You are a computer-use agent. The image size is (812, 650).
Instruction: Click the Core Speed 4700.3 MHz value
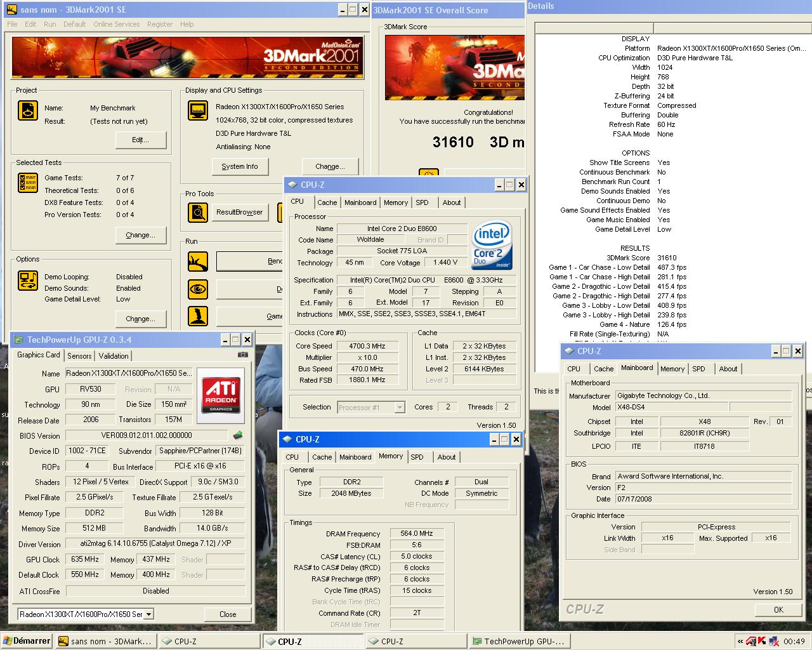coord(367,346)
